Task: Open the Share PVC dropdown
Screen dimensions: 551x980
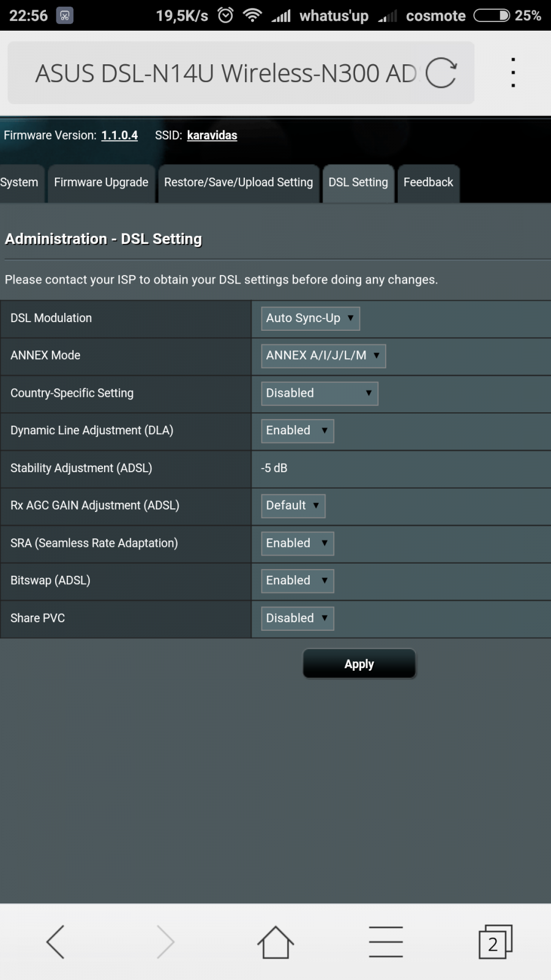Action: (298, 618)
